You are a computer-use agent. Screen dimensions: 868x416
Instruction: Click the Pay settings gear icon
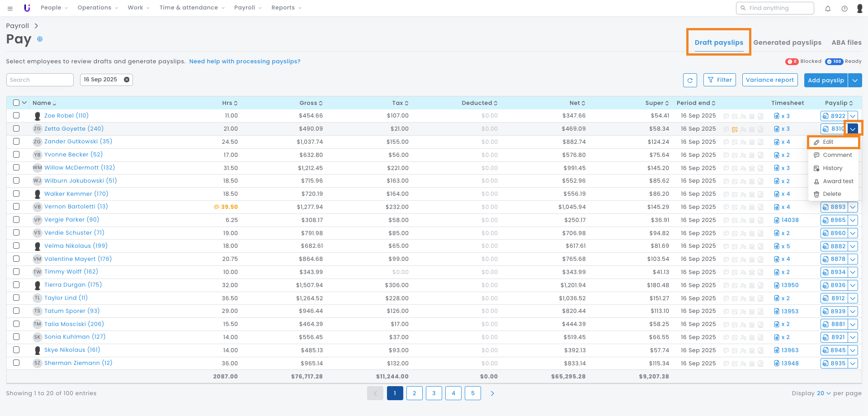[40, 39]
